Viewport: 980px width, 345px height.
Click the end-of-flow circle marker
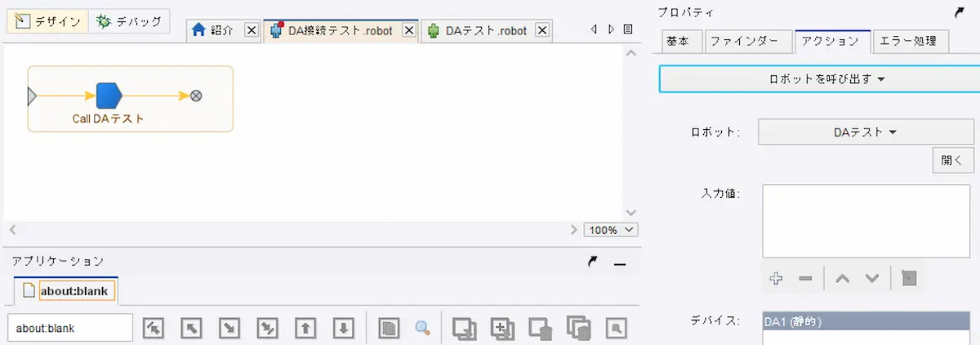196,96
